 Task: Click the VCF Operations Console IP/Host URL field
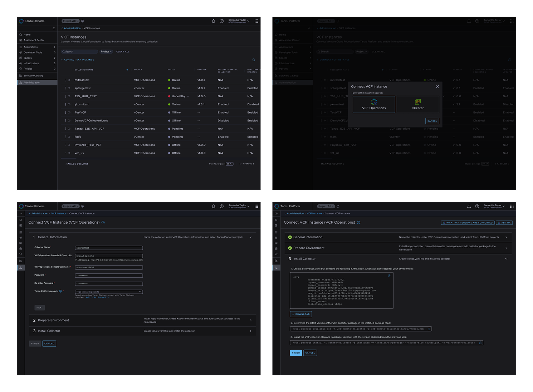point(109,256)
